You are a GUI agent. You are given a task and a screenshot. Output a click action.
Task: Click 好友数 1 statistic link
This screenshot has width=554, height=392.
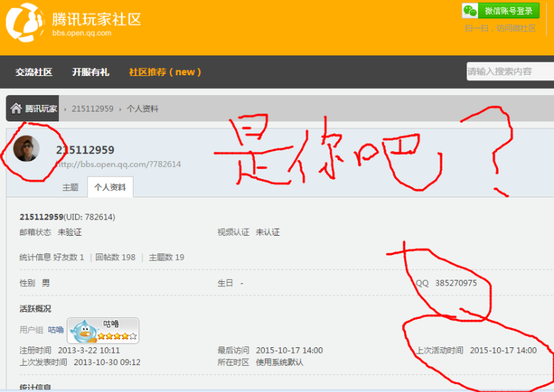pos(69,258)
